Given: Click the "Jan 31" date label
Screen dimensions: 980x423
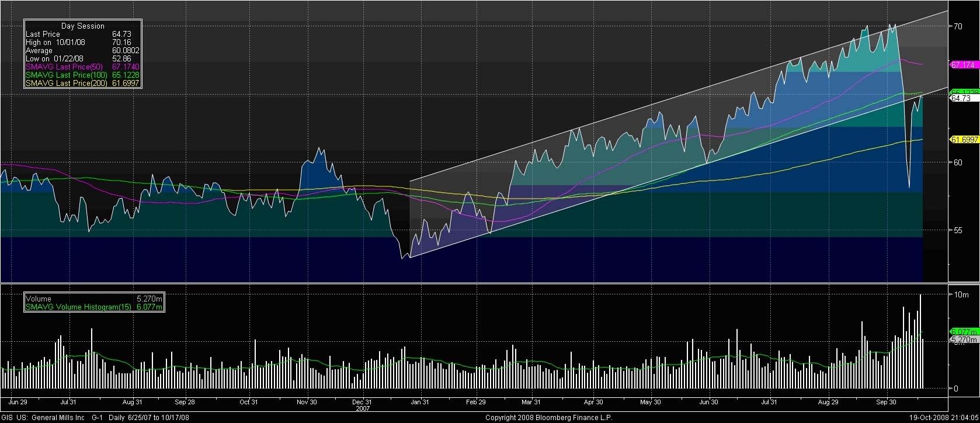Looking at the screenshot, I should pos(420,403).
